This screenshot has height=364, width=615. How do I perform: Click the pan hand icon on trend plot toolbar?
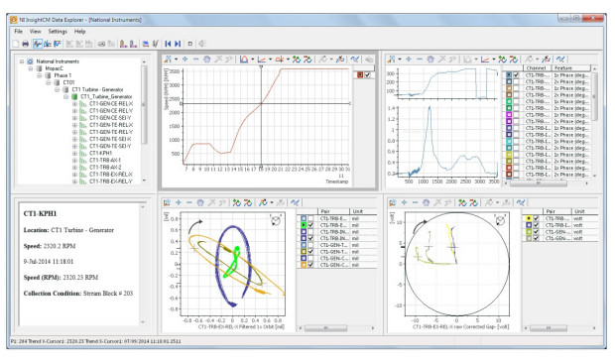tap(206, 60)
